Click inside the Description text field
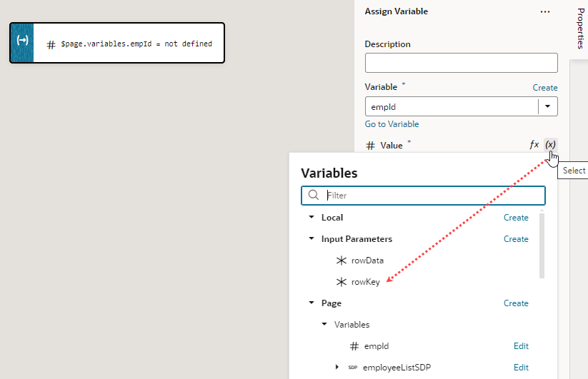Screen dimensions: 588x379 point(462,63)
